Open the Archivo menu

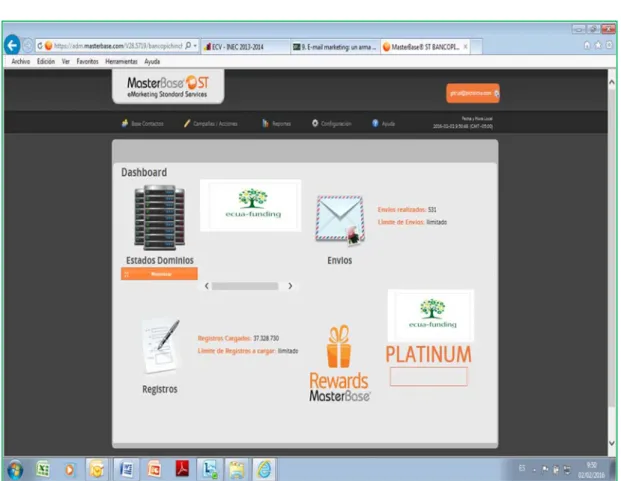coord(21,61)
